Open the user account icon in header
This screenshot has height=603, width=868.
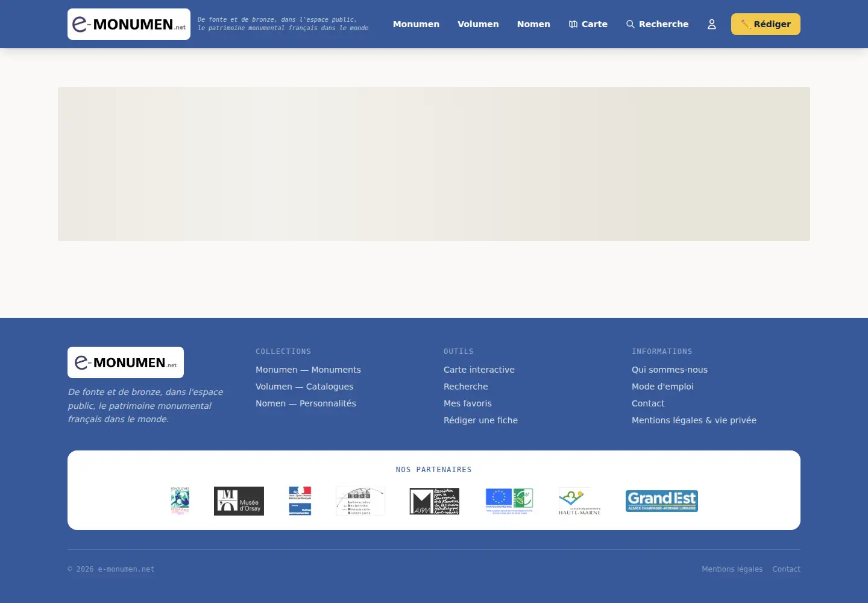pyautogui.click(x=712, y=24)
